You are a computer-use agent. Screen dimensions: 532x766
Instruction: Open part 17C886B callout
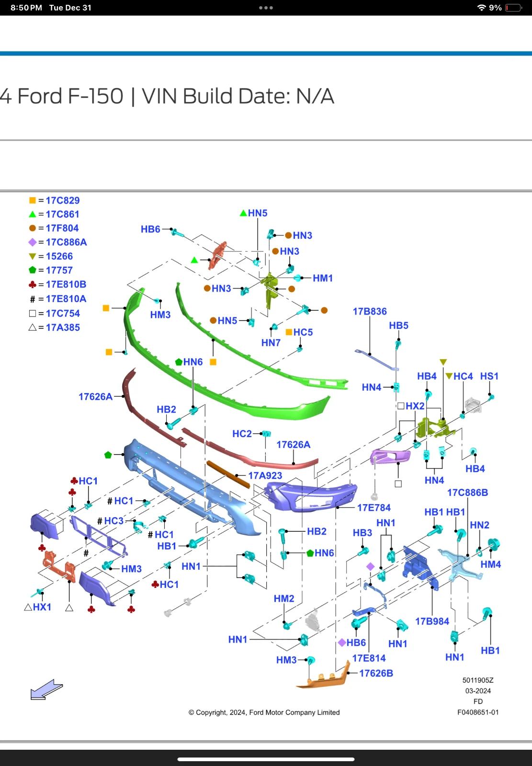[x=468, y=493]
